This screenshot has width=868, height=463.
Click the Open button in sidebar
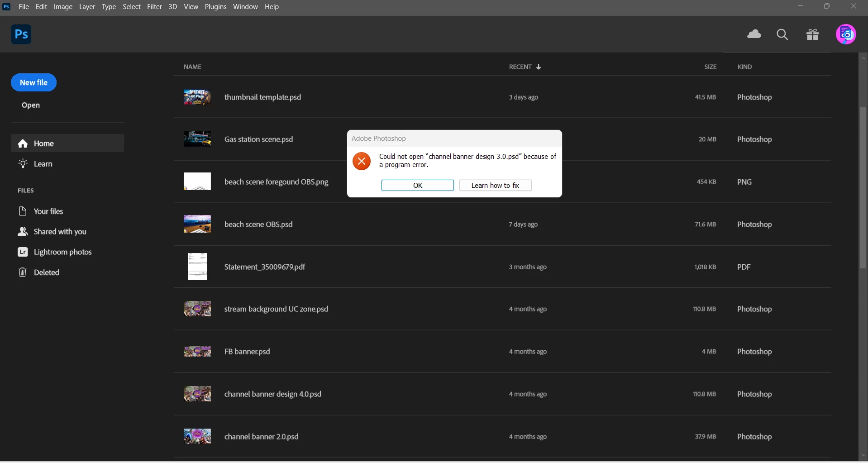pos(31,105)
